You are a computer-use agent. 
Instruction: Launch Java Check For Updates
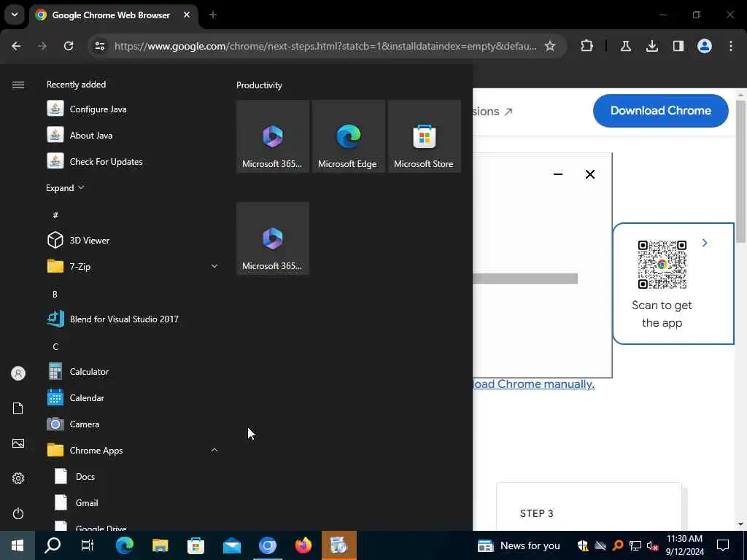coord(132,161)
